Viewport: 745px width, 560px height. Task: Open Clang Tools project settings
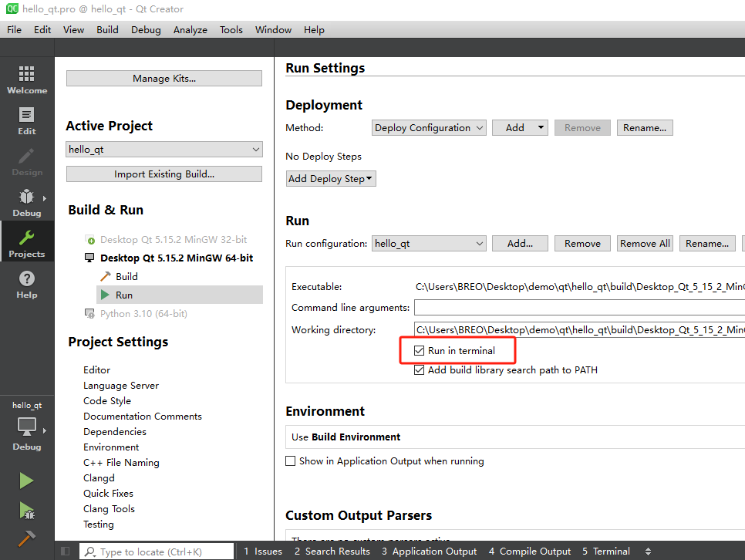109,508
